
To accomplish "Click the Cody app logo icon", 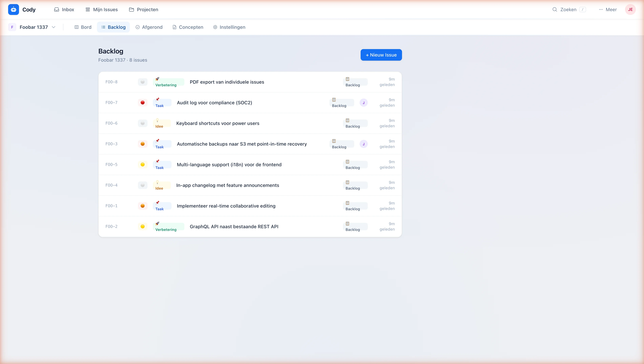I will pyautogui.click(x=13, y=9).
